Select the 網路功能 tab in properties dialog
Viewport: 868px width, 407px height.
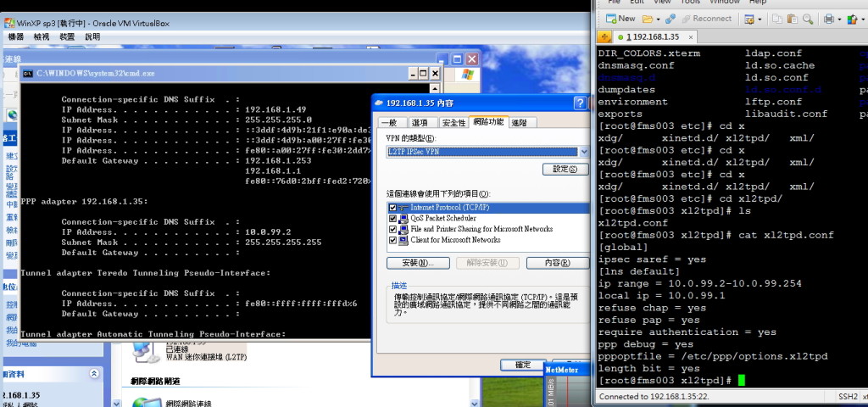point(488,122)
